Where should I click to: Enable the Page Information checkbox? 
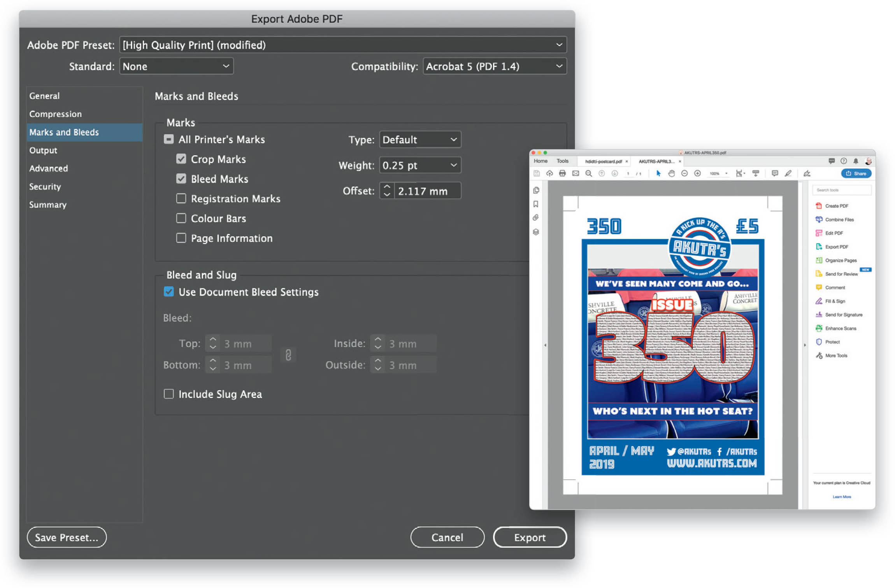click(x=181, y=238)
